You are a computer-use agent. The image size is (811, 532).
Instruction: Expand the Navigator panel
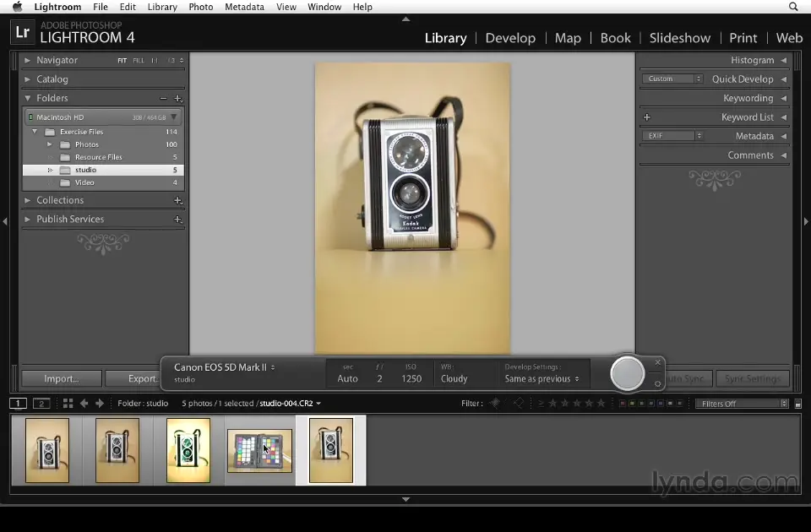tap(27, 60)
